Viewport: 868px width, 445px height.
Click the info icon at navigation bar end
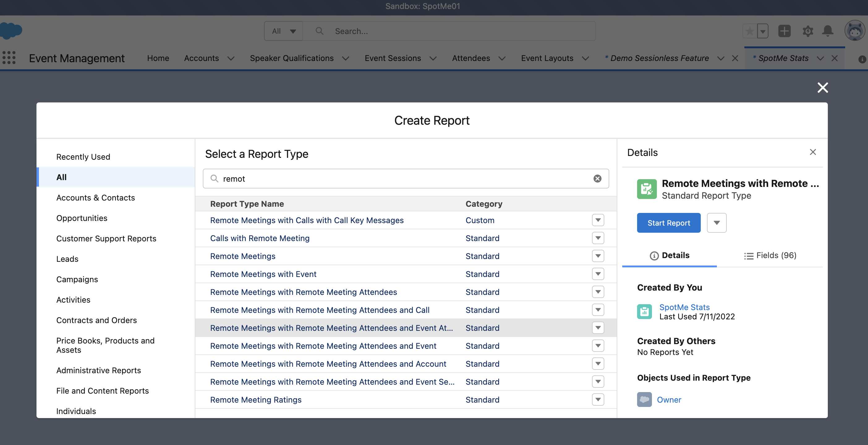tap(862, 59)
